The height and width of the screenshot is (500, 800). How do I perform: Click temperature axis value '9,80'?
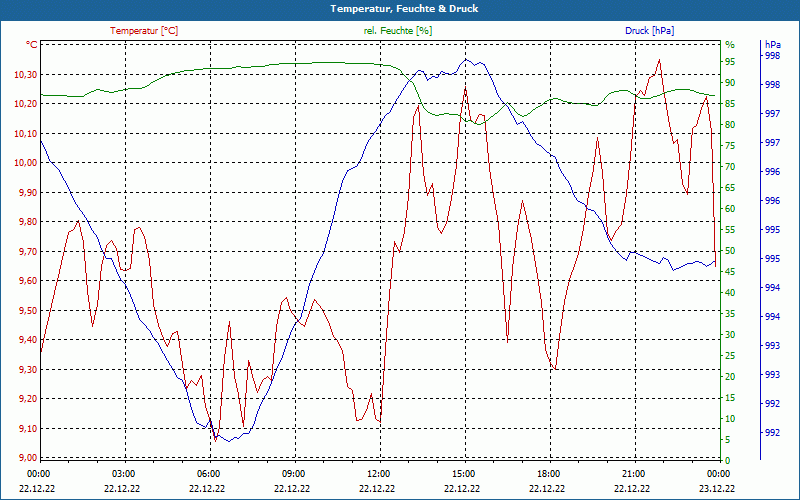28,222
